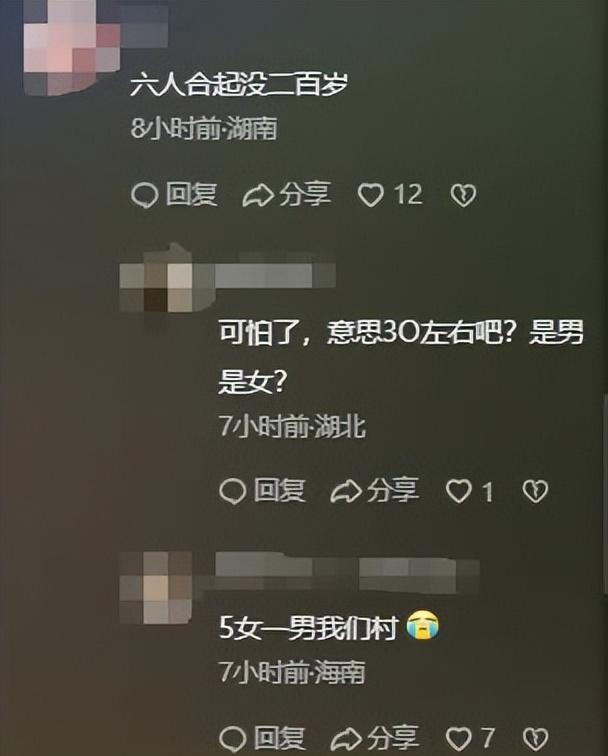Like the 5女一男我们村 comment
This screenshot has height=756, width=608.
(459, 739)
